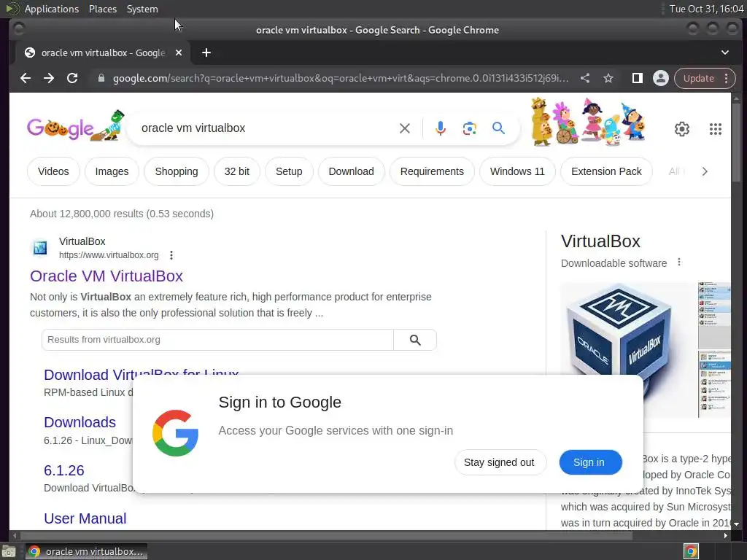Screen dimensions: 747x560
Task: Share this page via share icon
Action: (x=585, y=78)
